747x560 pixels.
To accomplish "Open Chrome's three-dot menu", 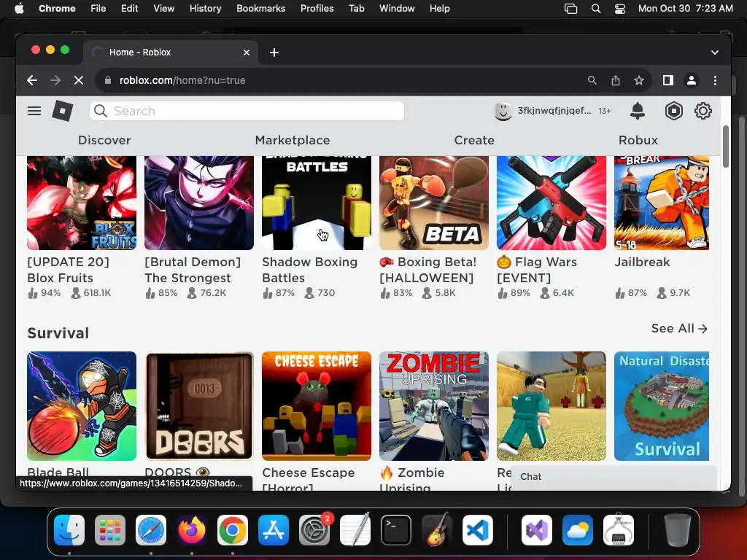I will [x=715, y=80].
